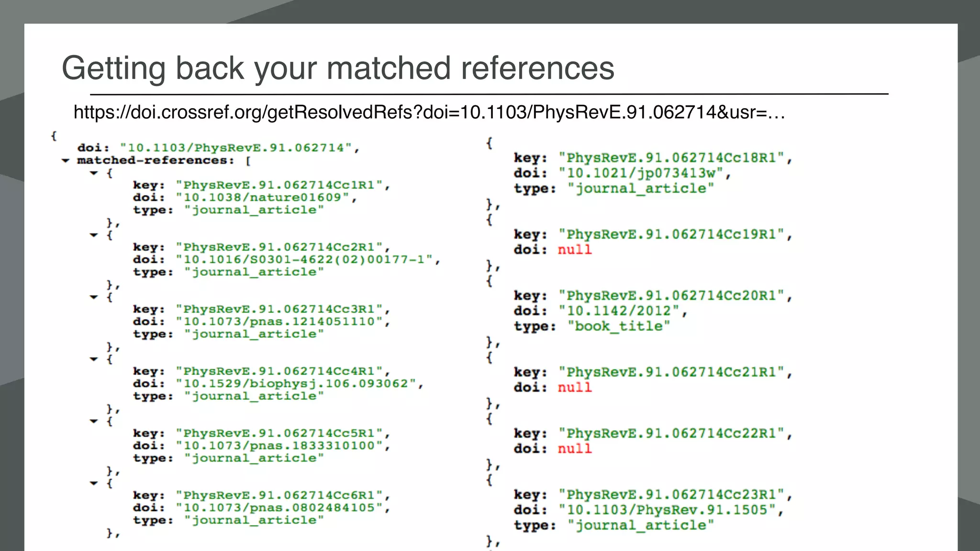Click type "journal_article" under the Cc1R1 key

pos(254,210)
